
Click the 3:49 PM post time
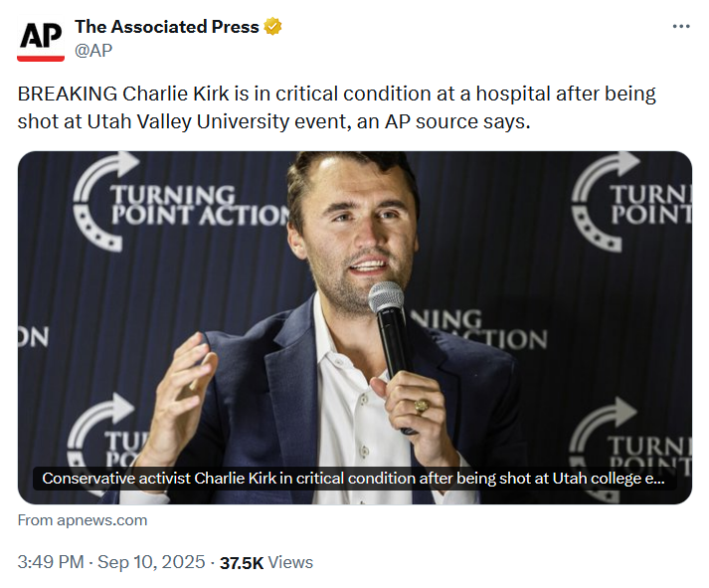(51, 562)
